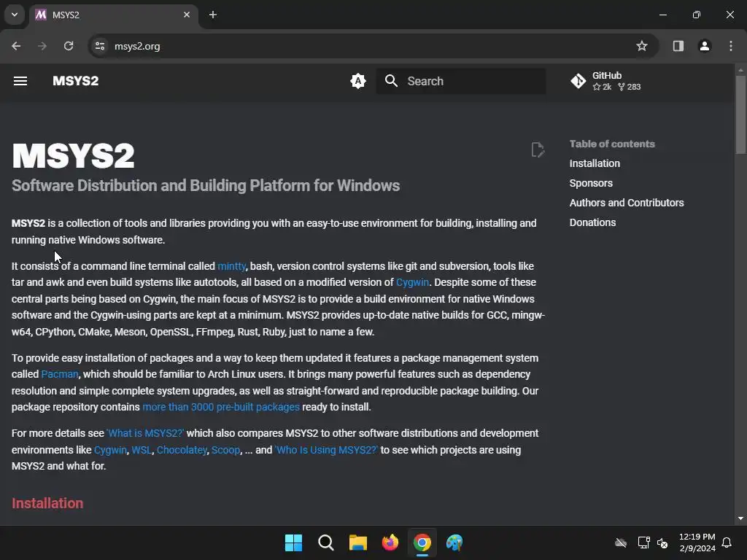
Task: Click the GitHub stars count 2k
Action: click(602, 87)
